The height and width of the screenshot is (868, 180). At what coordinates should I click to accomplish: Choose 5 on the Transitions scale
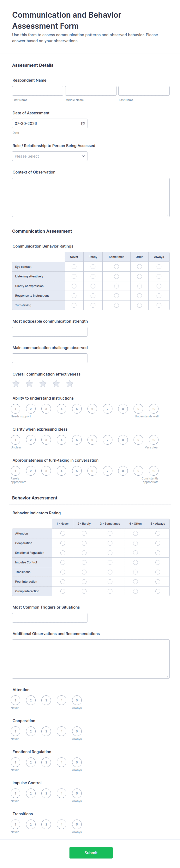coord(77,824)
